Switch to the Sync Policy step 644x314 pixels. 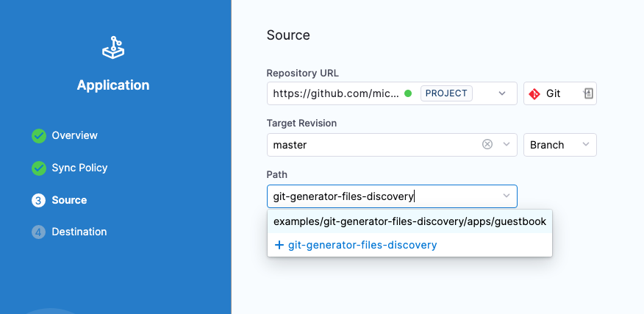79,168
